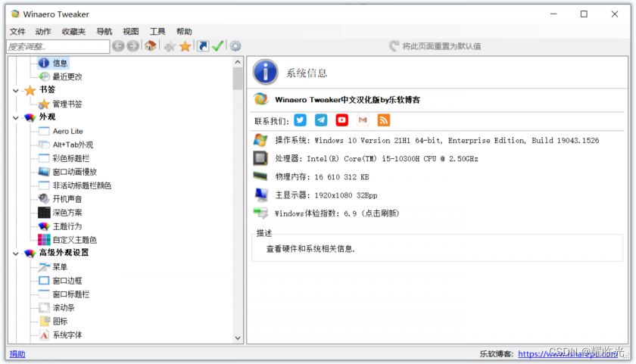The image size is (636, 364).
Task: Open the Gmail contact icon
Action: pos(363,120)
